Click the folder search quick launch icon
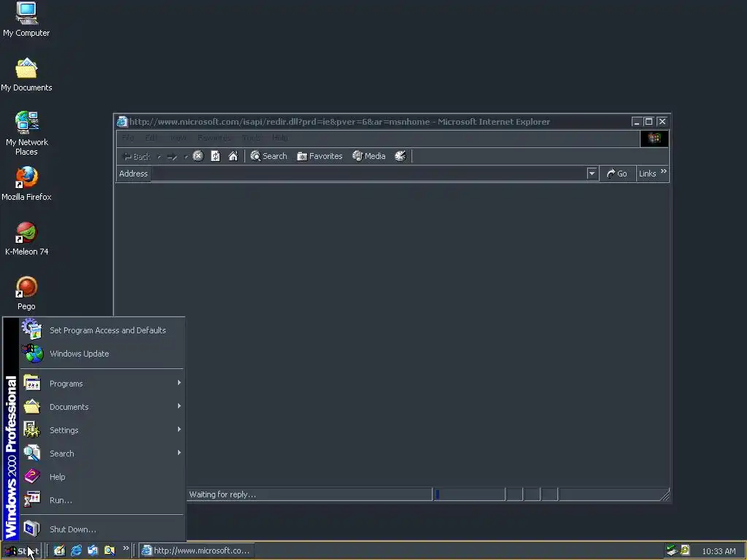This screenshot has width=747, height=560. coord(109,551)
